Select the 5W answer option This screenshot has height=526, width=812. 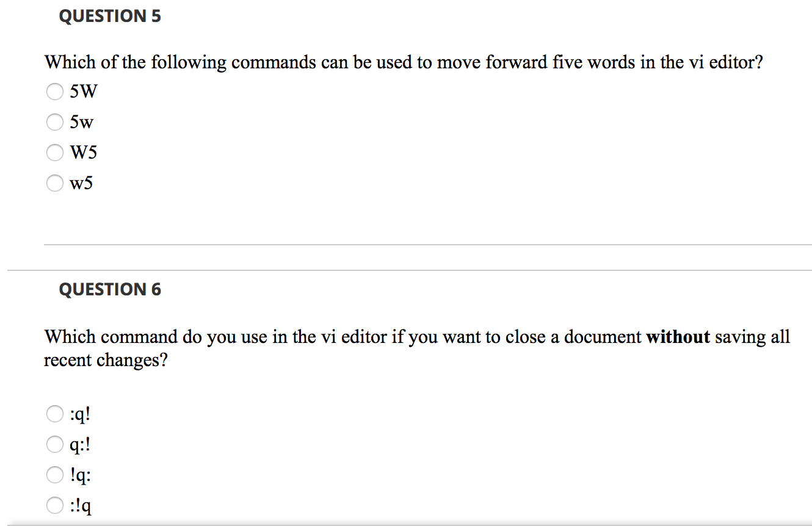coord(54,92)
